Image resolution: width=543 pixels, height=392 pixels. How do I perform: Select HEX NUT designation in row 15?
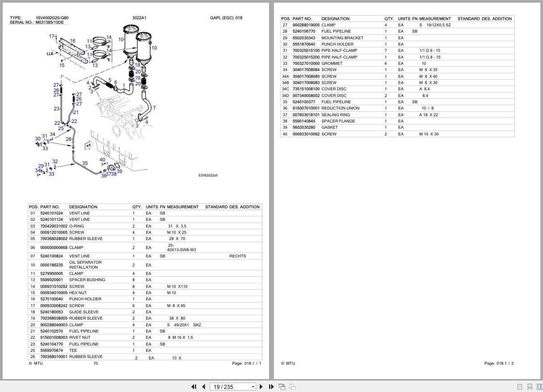[x=78, y=293]
